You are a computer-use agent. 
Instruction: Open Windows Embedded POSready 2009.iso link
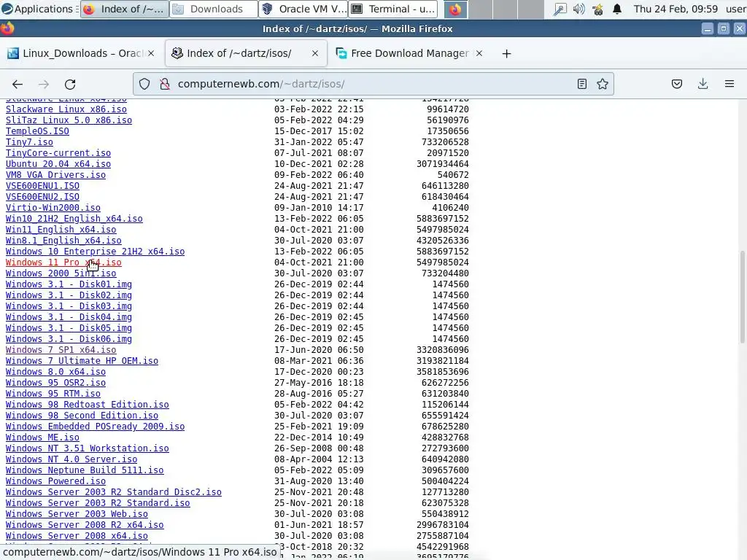coord(96,427)
